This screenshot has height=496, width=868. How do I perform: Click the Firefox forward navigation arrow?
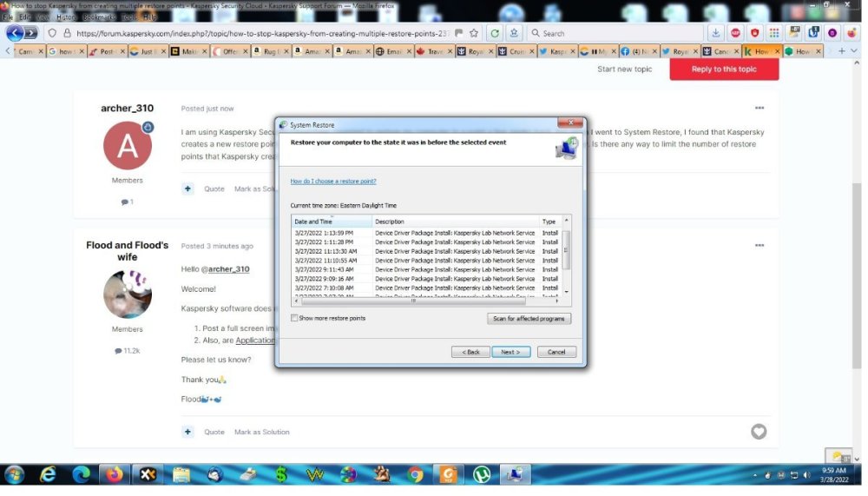(31, 33)
